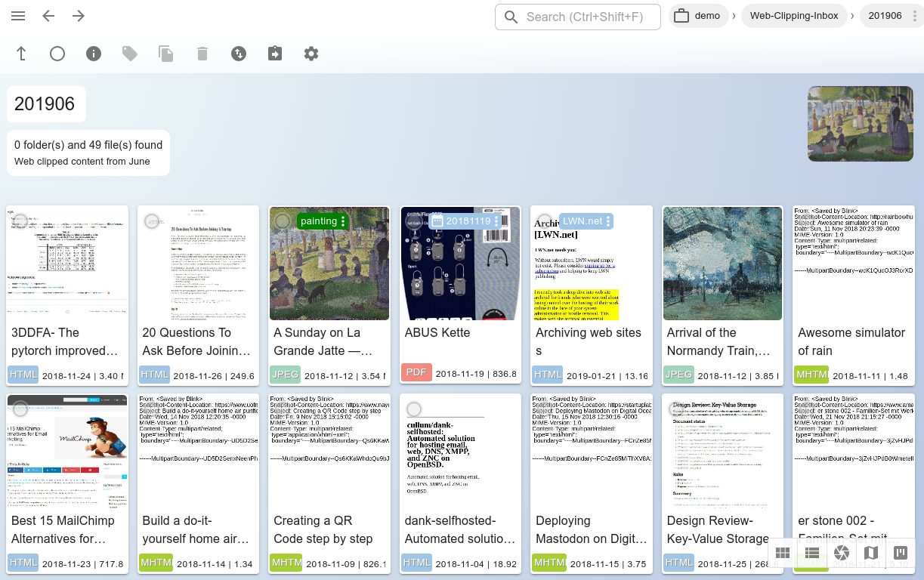The height and width of the screenshot is (580, 924).
Task: Switch to gallery view aperture icon
Action: pyautogui.click(x=842, y=554)
